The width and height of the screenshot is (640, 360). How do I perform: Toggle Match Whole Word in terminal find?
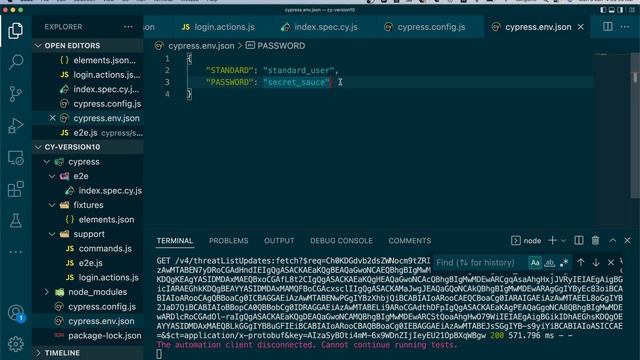click(x=549, y=262)
